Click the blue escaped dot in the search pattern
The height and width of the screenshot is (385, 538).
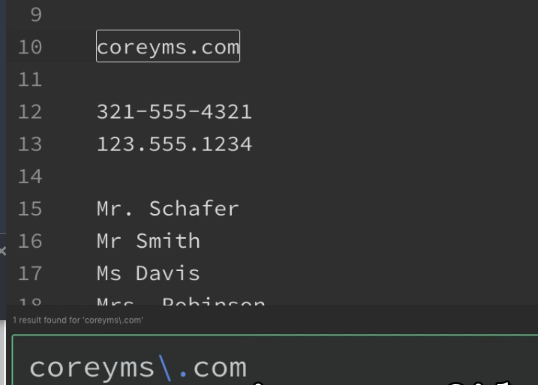(x=183, y=374)
